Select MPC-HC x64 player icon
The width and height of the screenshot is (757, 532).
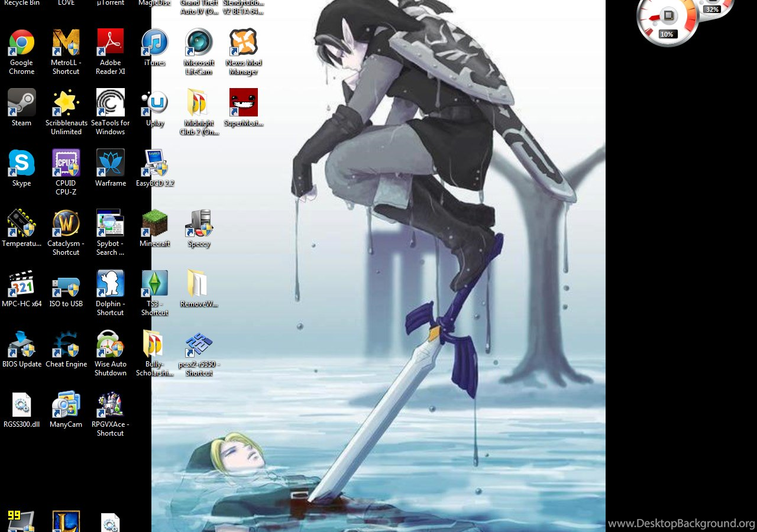click(x=21, y=283)
